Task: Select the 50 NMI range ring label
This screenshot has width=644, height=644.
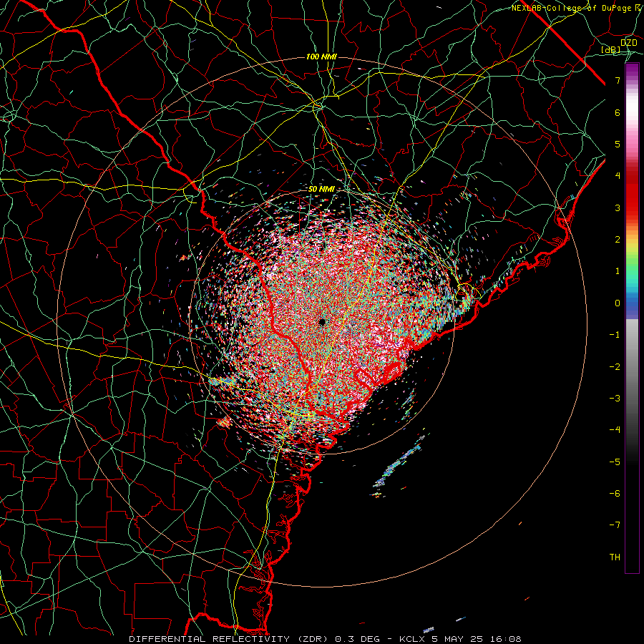Action: pyautogui.click(x=321, y=190)
